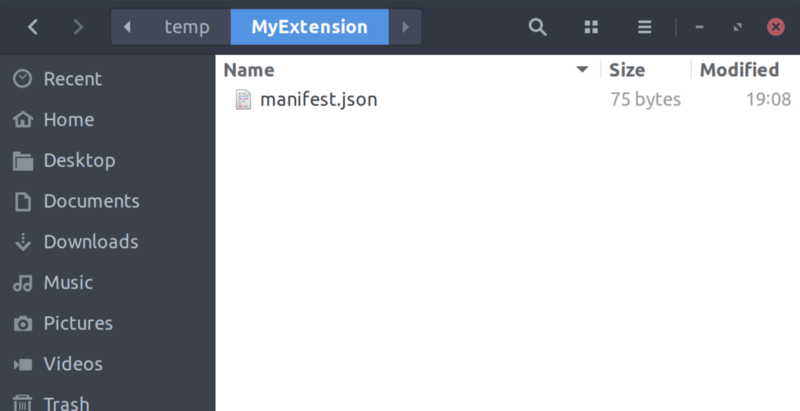Viewport: 800px width, 411px height.
Task: Go to Home in the sidebar
Action: pyautogui.click(x=68, y=120)
